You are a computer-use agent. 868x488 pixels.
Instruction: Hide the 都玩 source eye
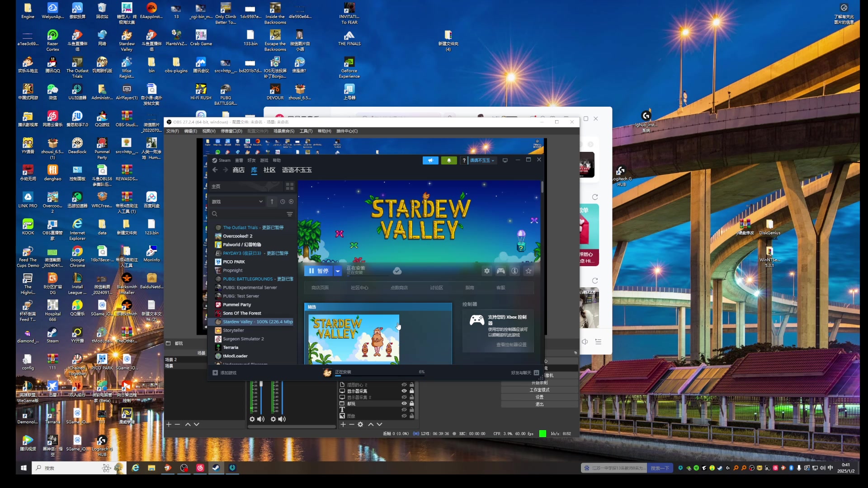[x=404, y=404]
